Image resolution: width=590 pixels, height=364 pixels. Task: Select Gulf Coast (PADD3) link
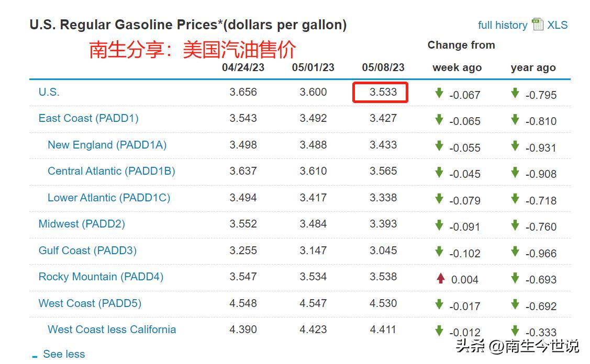coord(87,251)
